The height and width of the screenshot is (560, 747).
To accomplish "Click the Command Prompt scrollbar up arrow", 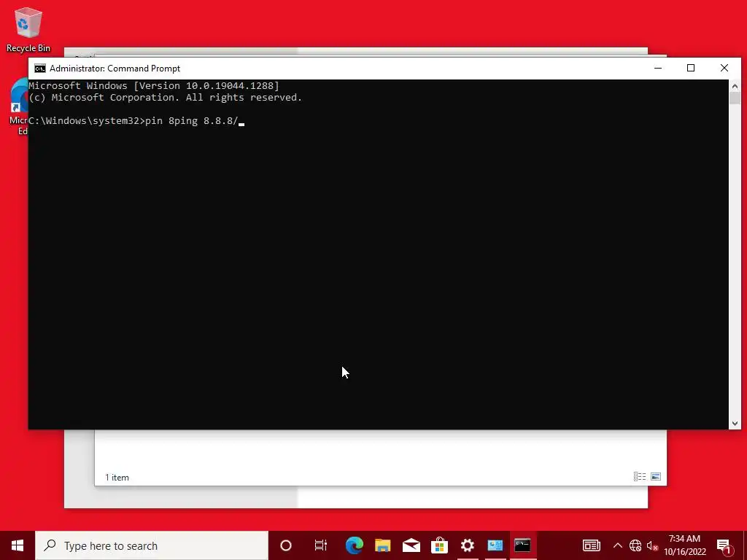I will point(735,86).
